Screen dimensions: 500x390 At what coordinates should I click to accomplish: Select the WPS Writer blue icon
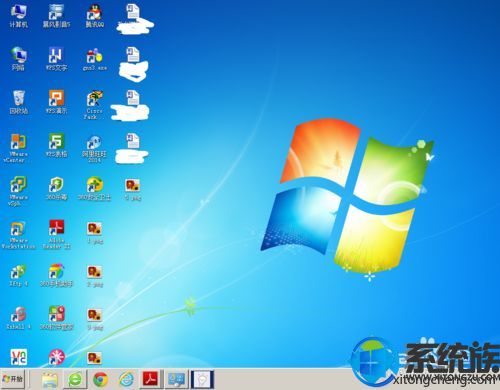point(56,59)
